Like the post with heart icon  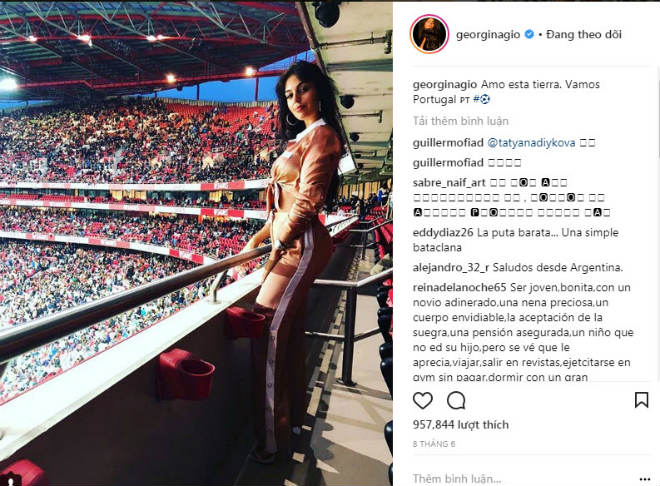tap(423, 401)
